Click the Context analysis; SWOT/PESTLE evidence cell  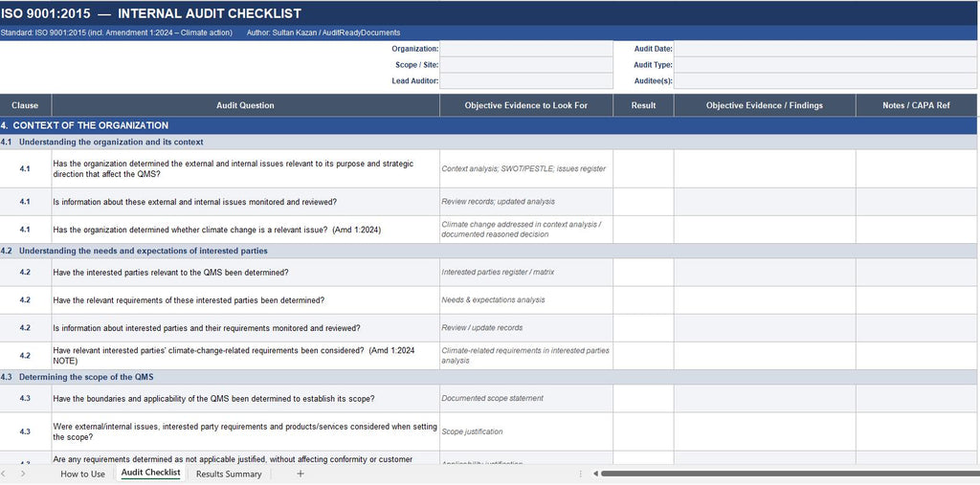(526, 168)
